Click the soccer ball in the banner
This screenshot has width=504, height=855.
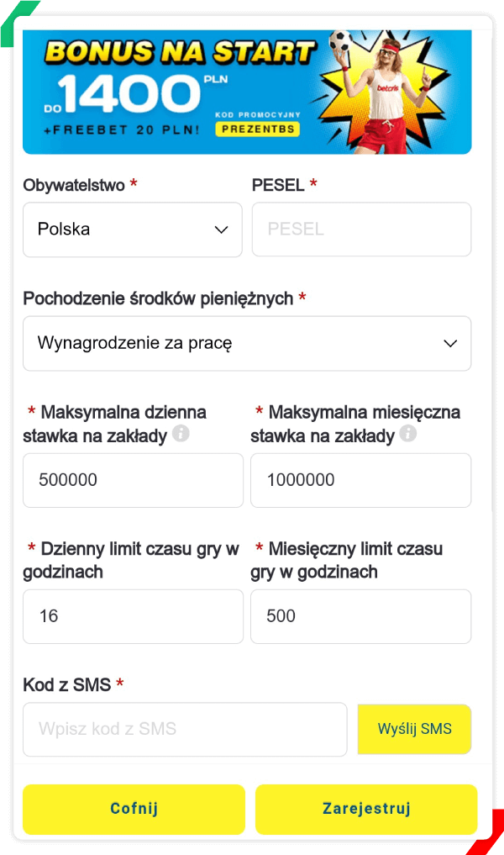(x=340, y=41)
